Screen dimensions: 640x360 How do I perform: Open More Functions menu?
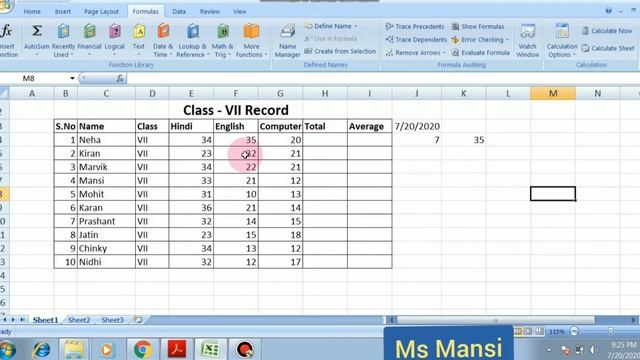[x=251, y=40]
